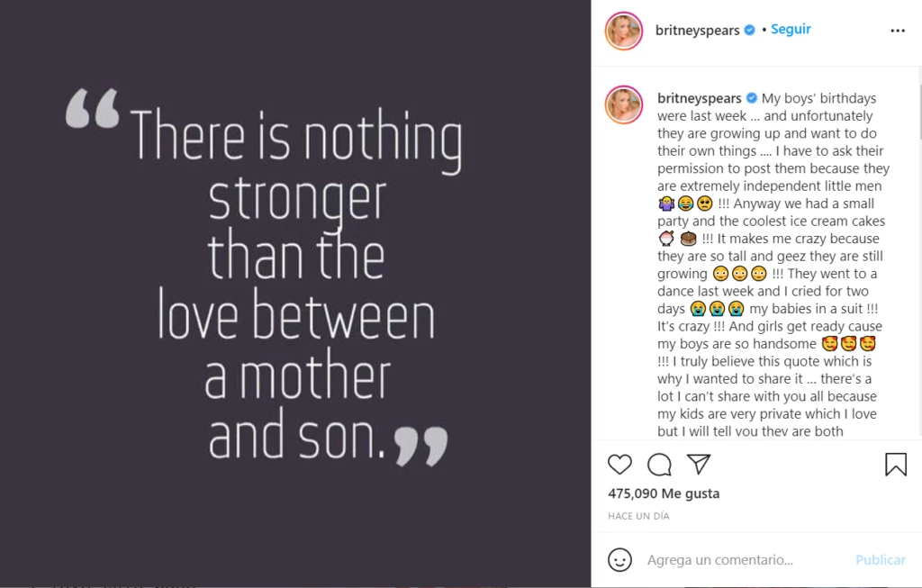The image size is (922, 588).
Task: Focus the Agrega un comentario field
Action: coord(738,560)
